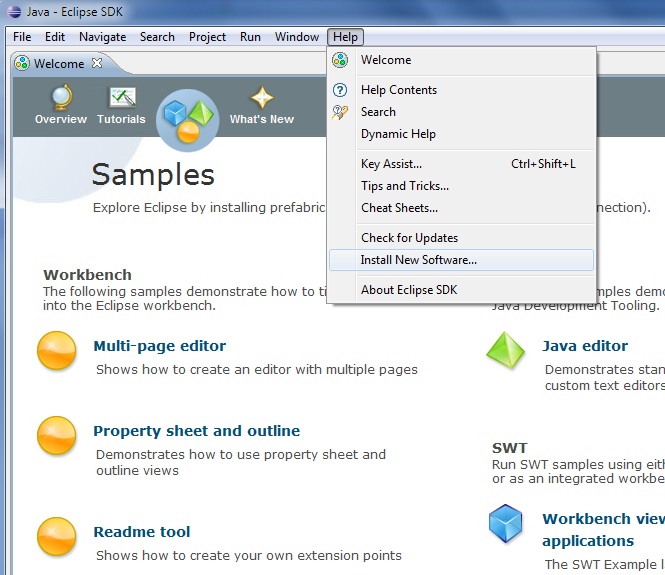Click the Eclipse logo in title bar
Screen dimensions: 665x575
coord(14,11)
